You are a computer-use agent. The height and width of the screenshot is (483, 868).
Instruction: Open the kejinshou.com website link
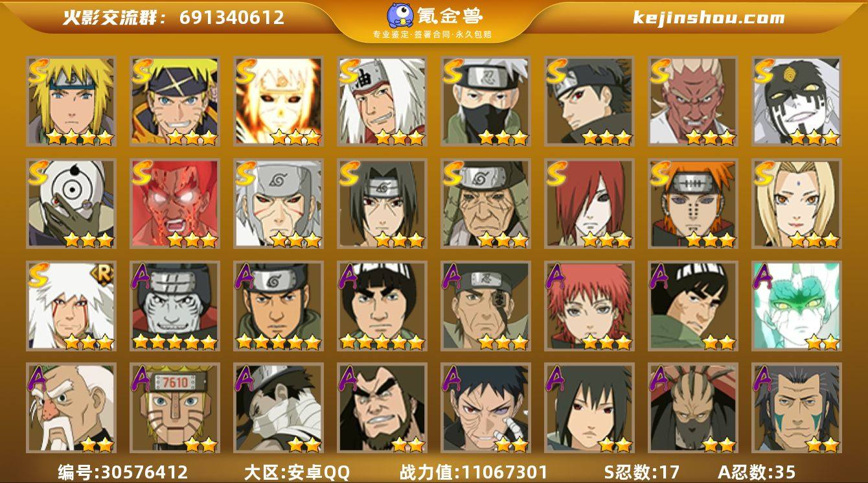[709, 18]
